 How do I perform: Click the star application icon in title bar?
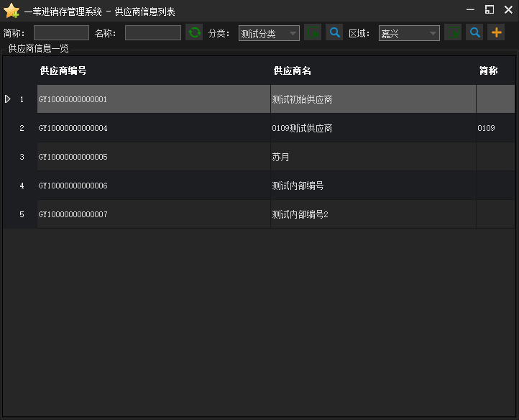click(12, 11)
